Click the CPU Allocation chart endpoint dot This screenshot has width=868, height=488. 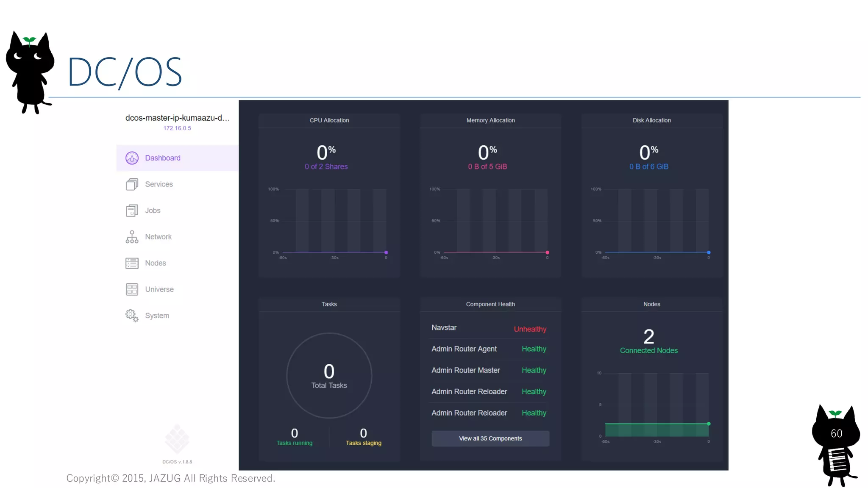(x=386, y=252)
